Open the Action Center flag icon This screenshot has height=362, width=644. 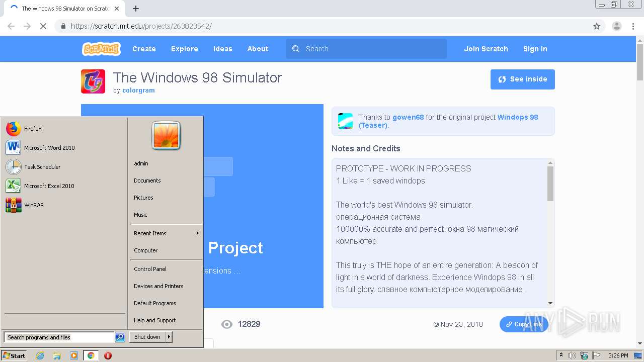pos(596,355)
